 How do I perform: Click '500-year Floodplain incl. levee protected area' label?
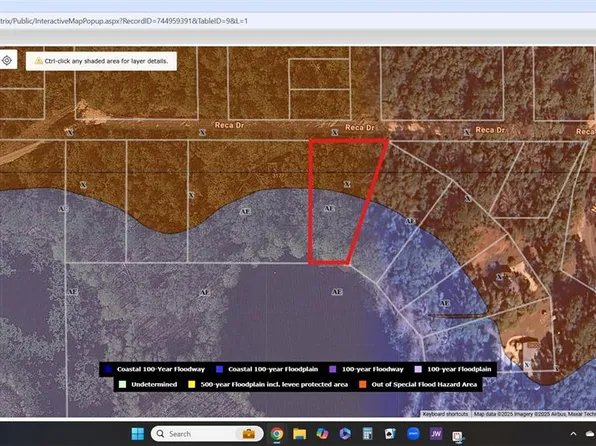[274, 384]
